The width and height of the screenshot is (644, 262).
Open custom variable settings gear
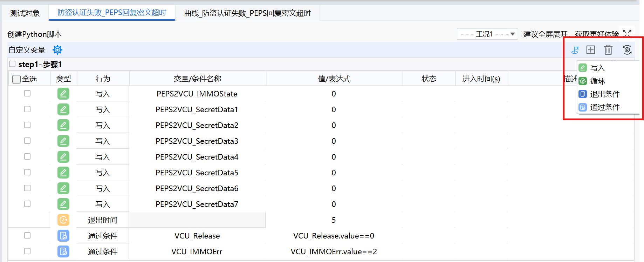tap(57, 50)
